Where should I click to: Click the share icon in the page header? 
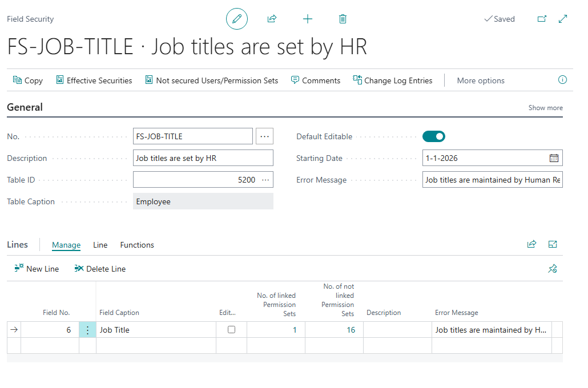[272, 19]
